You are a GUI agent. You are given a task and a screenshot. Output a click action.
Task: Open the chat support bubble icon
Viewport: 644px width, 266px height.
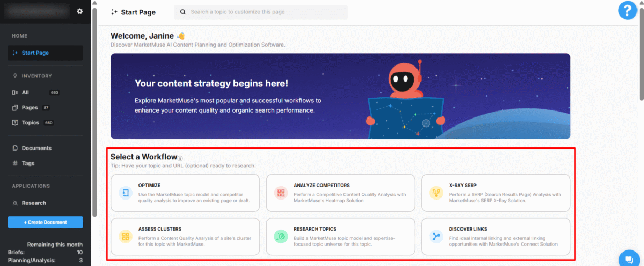pos(628,260)
